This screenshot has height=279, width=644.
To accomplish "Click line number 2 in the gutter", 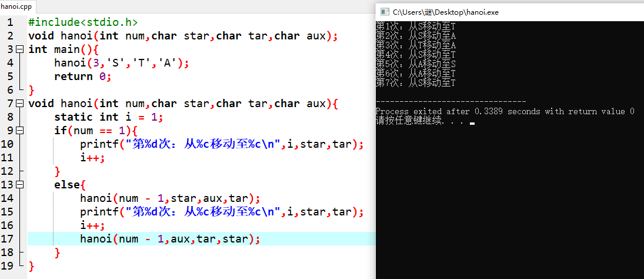I will [x=10, y=36].
